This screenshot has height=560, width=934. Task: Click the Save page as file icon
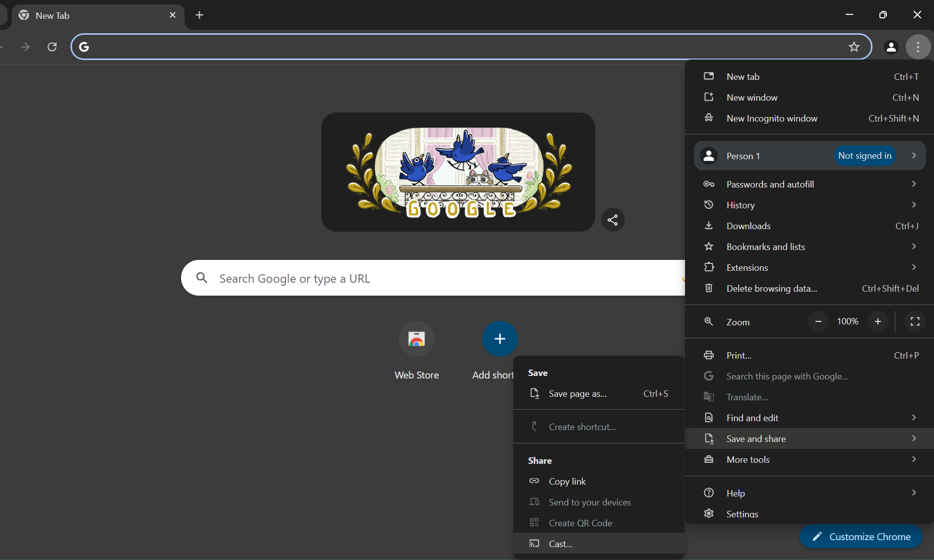[534, 393]
